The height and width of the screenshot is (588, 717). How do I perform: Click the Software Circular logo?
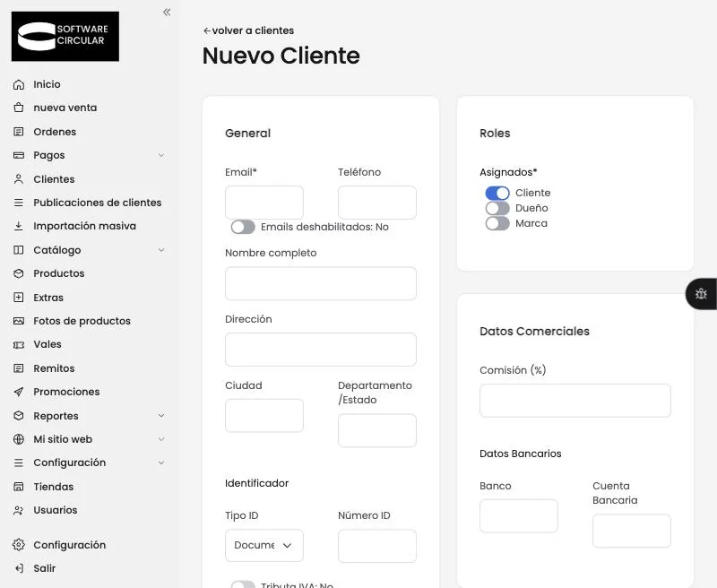pyautogui.click(x=65, y=36)
